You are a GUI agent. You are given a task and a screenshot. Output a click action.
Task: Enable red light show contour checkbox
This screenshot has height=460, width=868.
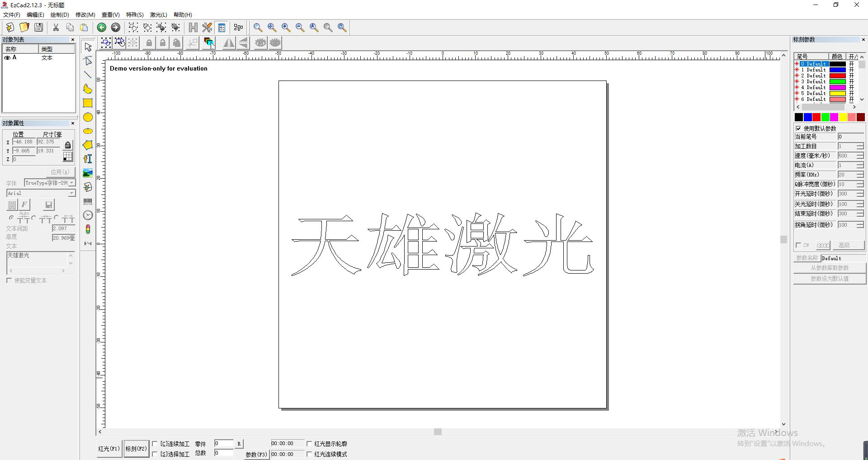tap(310, 444)
